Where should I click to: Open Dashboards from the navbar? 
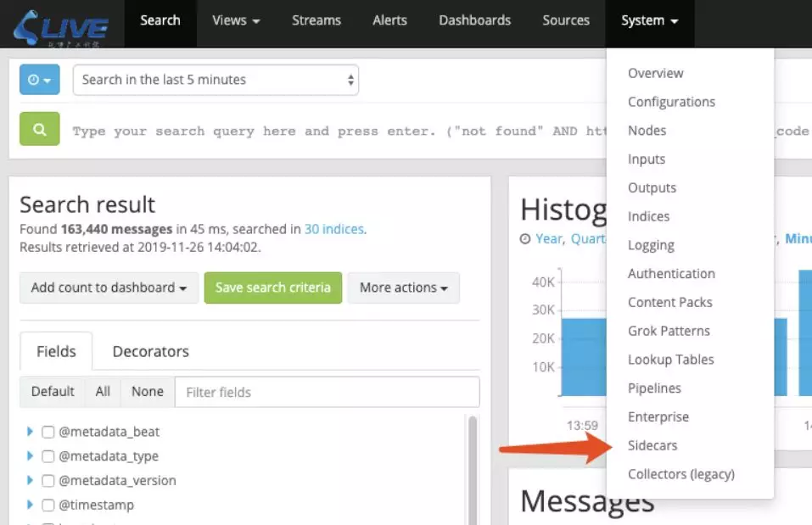[474, 20]
